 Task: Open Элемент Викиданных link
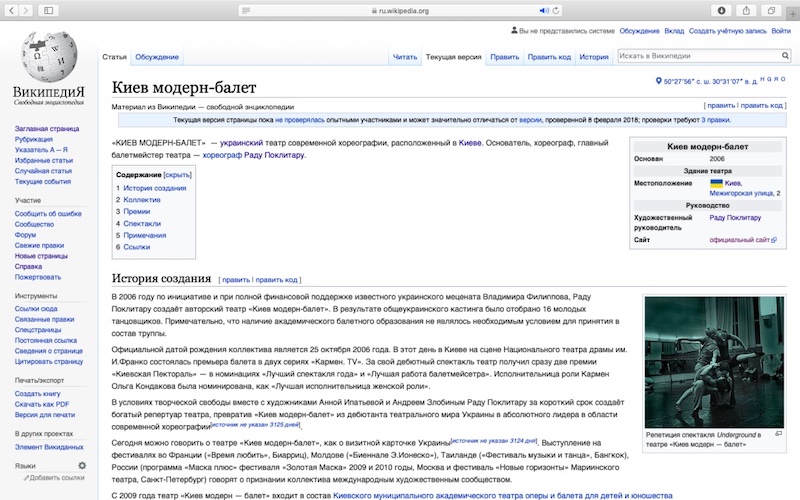pos(49,447)
